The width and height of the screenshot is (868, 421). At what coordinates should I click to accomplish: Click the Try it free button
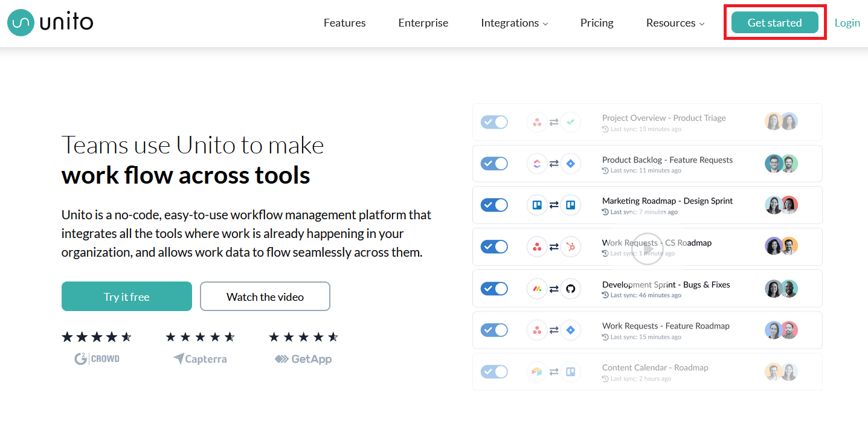(x=127, y=297)
